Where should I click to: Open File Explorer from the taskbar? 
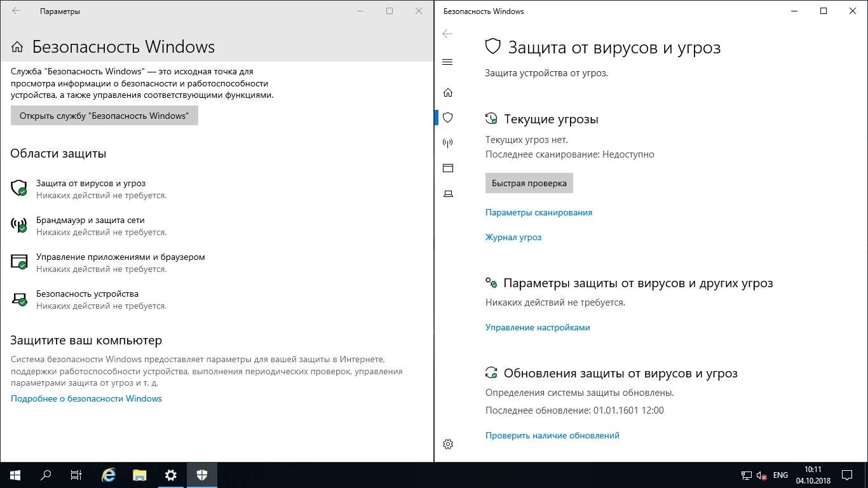click(x=140, y=475)
